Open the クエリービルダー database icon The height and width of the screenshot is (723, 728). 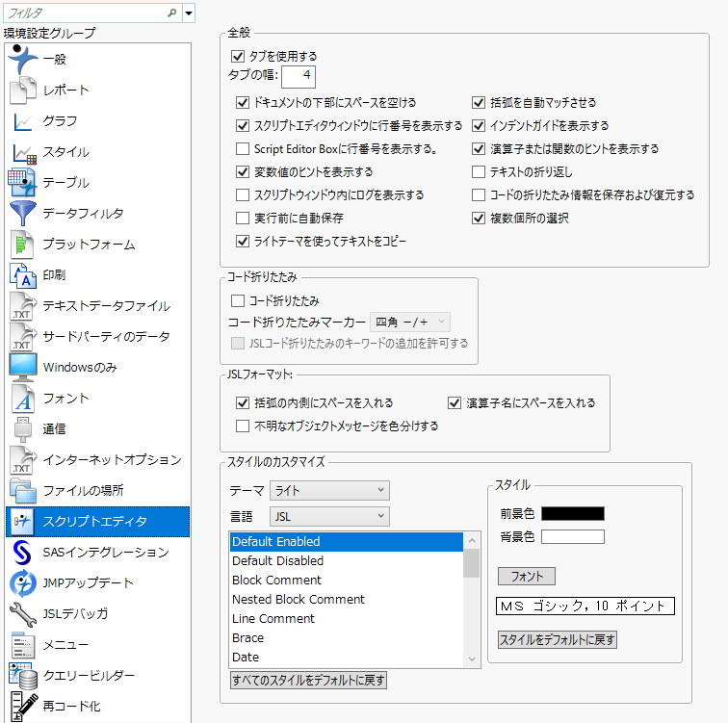(23, 676)
